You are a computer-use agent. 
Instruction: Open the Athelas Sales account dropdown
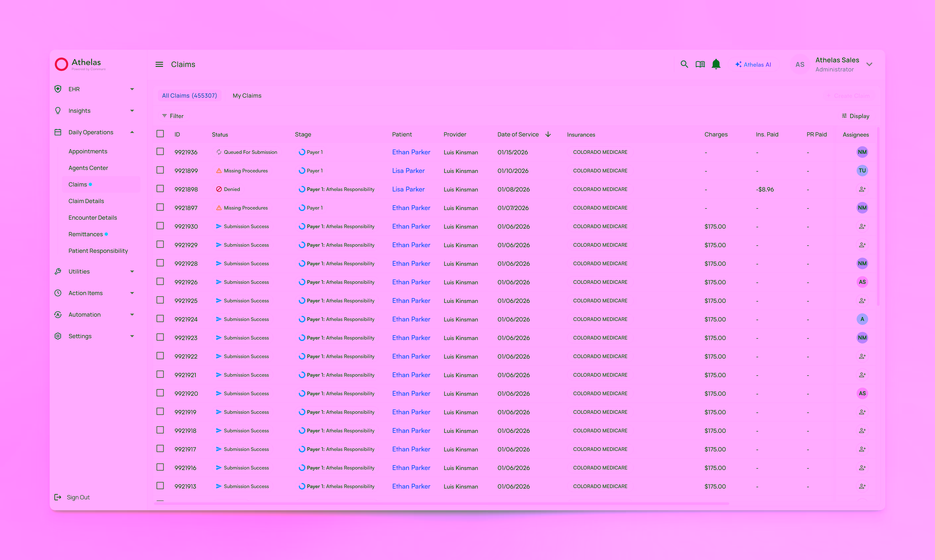pyautogui.click(x=869, y=64)
